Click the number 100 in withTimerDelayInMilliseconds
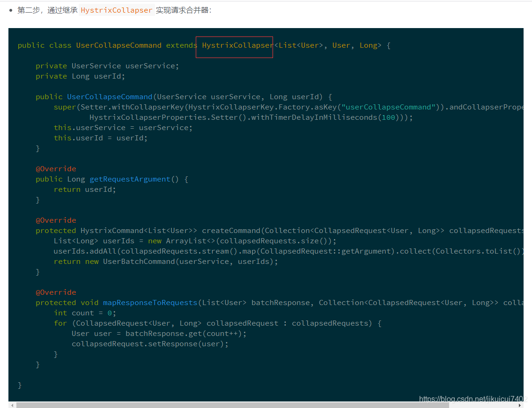The image size is (532, 408). pyautogui.click(x=389, y=117)
